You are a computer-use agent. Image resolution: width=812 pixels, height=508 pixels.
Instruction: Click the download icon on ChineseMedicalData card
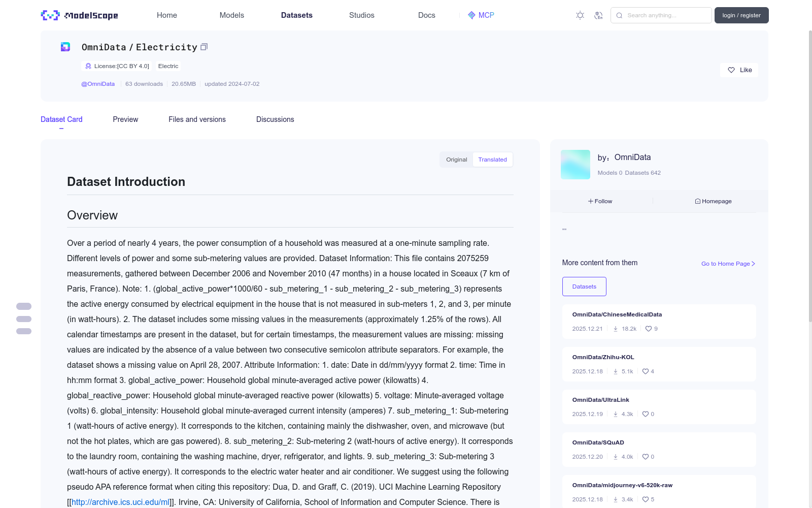coord(616,329)
